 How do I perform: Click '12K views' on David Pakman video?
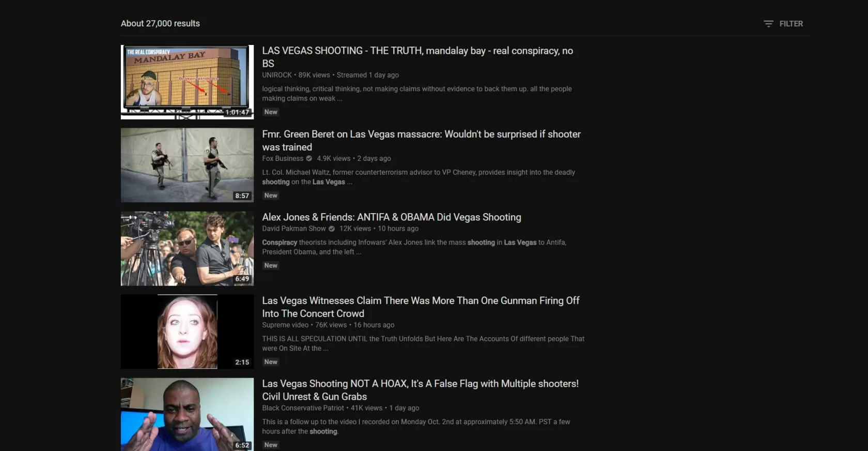[355, 229]
